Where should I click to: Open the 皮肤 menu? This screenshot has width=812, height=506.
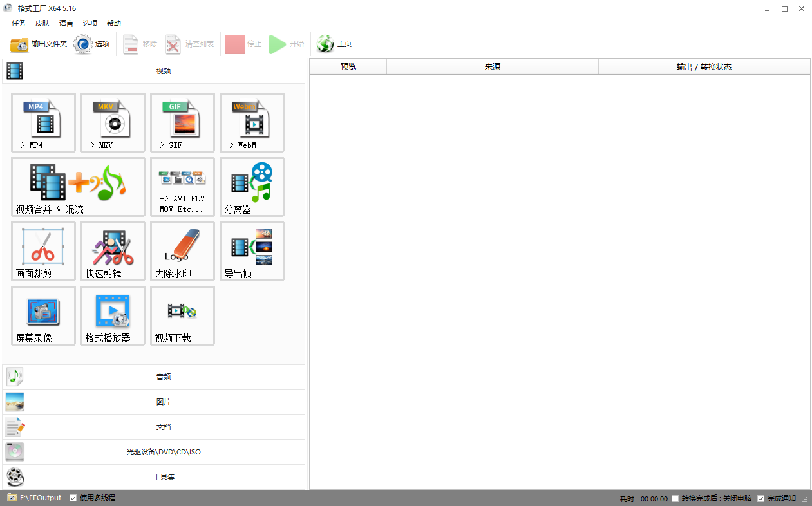coord(42,23)
